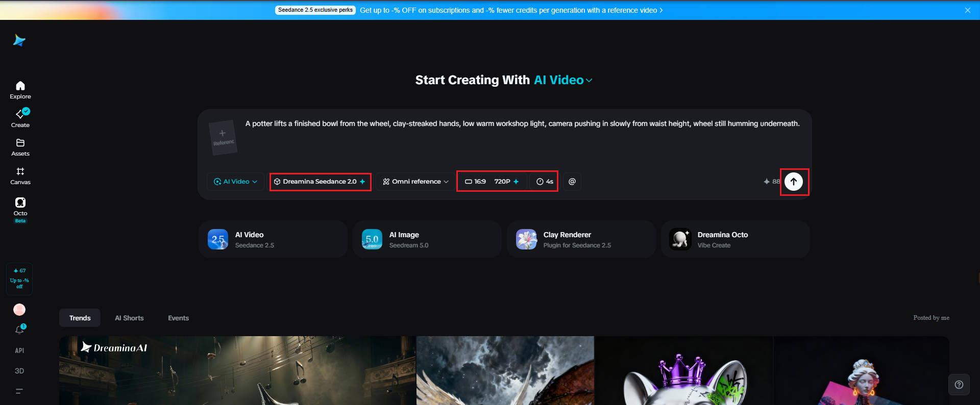This screenshot has width=980, height=405.
Task: Open the statue bust thumbnail
Action: point(861,370)
